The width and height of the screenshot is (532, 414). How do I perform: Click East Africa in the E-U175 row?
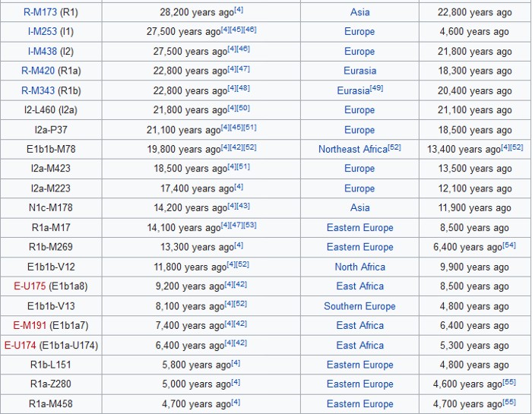tap(359, 286)
